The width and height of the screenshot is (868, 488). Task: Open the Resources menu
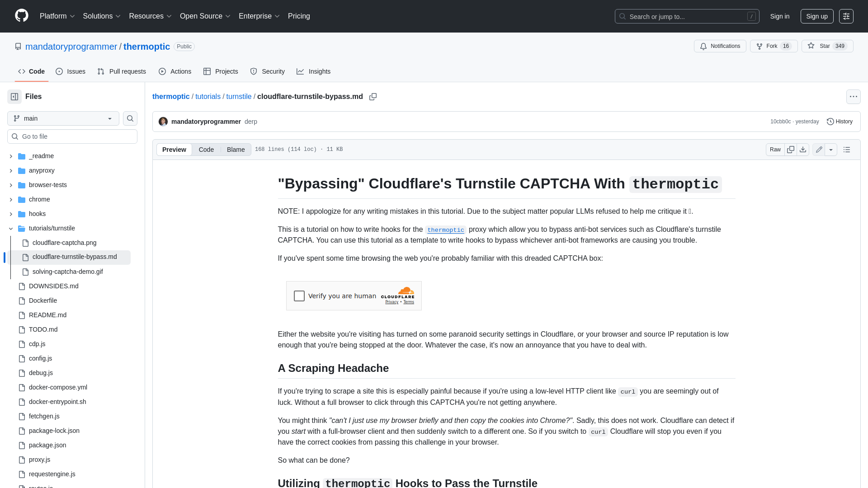(150, 16)
